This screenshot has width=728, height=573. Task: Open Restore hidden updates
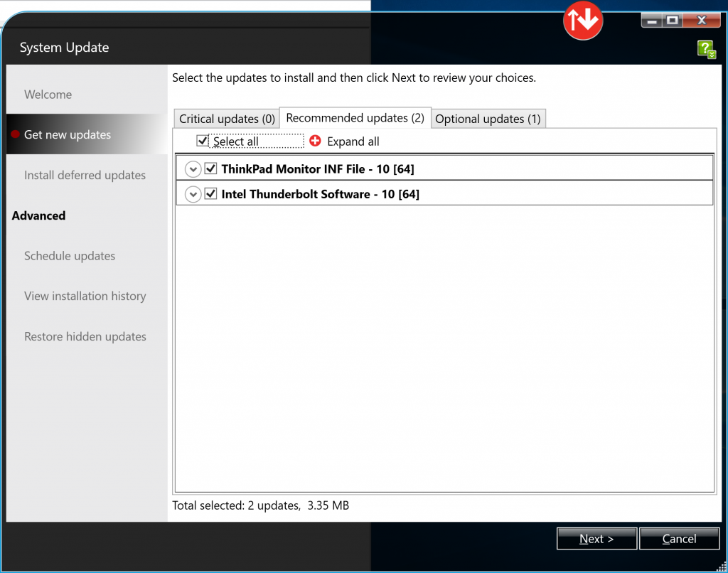coord(85,336)
